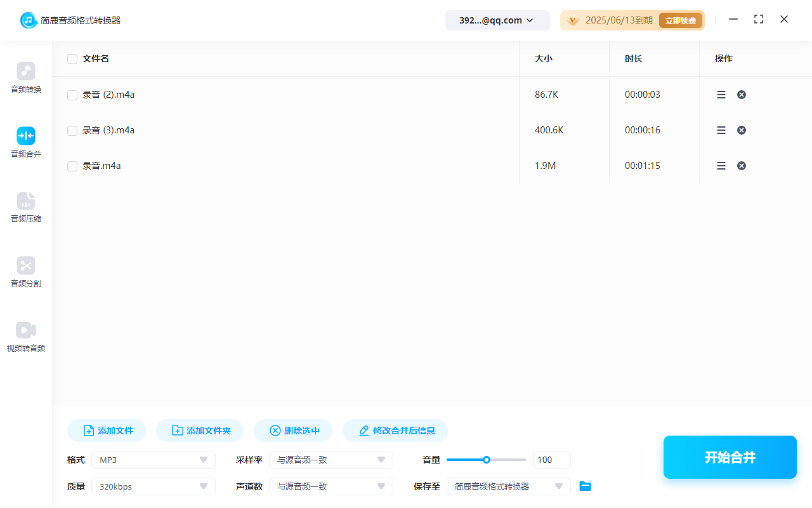Screen dimensions: 812x508
Task: Open the 音频转换 sidebar icon
Action: coord(26,72)
